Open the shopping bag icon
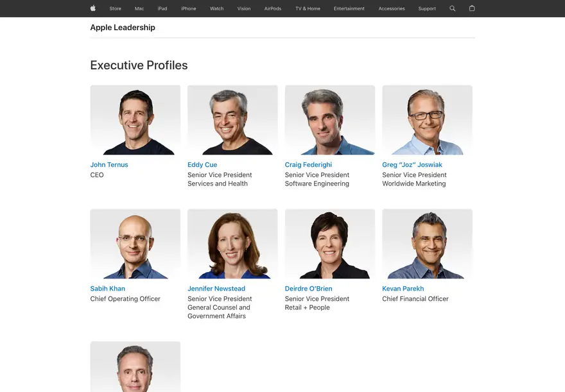The width and height of the screenshot is (565, 392). (x=472, y=8)
